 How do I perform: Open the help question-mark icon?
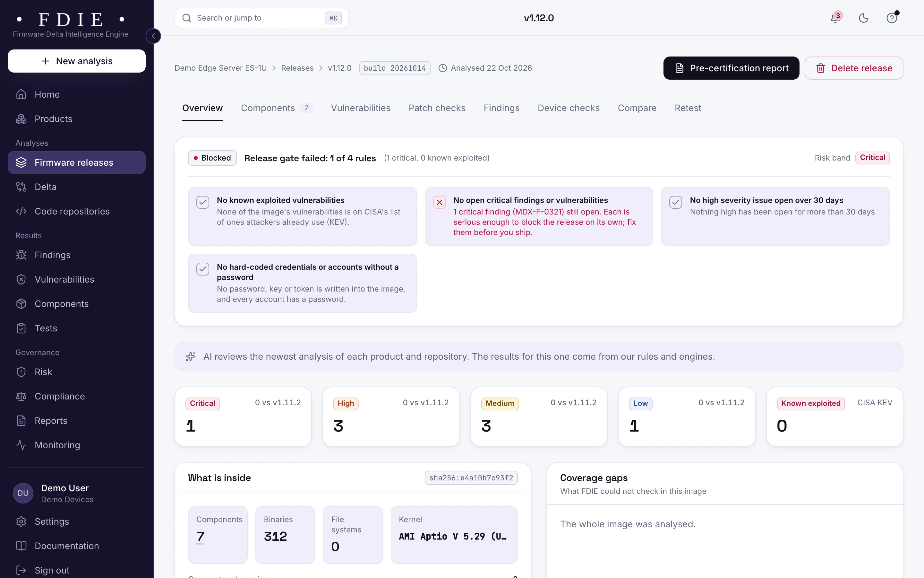coord(892,18)
